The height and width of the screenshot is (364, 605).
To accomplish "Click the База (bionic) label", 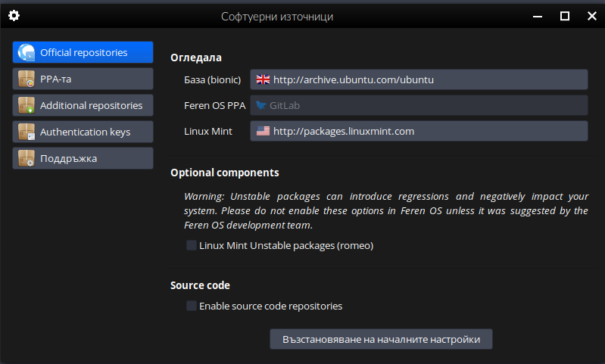I will (x=213, y=79).
